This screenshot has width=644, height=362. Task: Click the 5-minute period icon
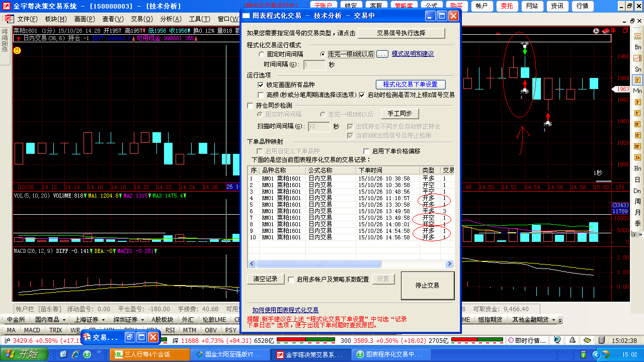pos(637,112)
